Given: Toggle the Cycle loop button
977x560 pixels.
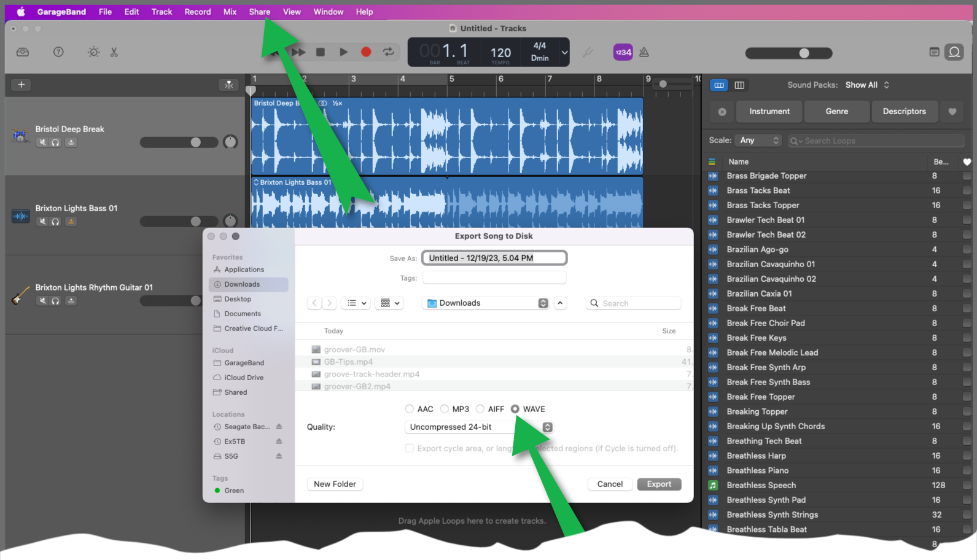Looking at the screenshot, I should pyautogui.click(x=389, y=52).
